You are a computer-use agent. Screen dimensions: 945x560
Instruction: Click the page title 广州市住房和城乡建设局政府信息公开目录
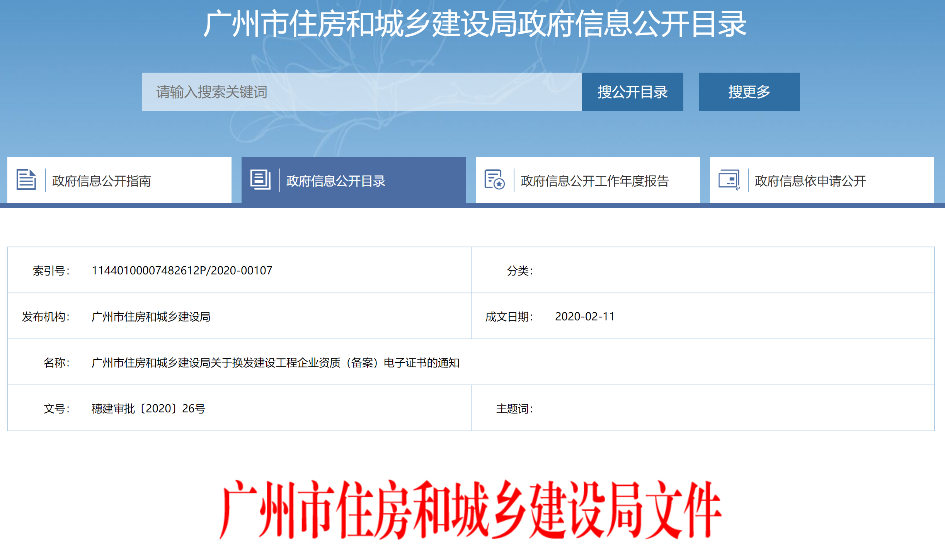click(x=475, y=24)
